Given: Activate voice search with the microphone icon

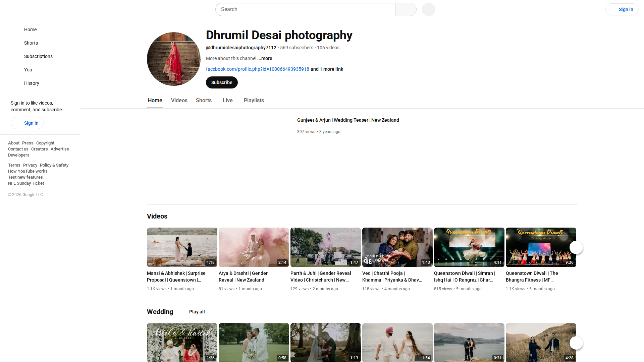Looking at the screenshot, I should tap(428, 9).
